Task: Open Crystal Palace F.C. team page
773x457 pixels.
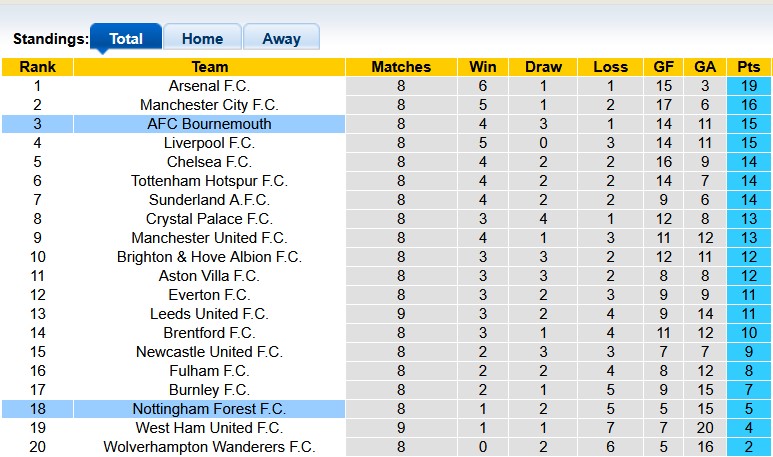Action: pyautogui.click(x=209, y=219)
